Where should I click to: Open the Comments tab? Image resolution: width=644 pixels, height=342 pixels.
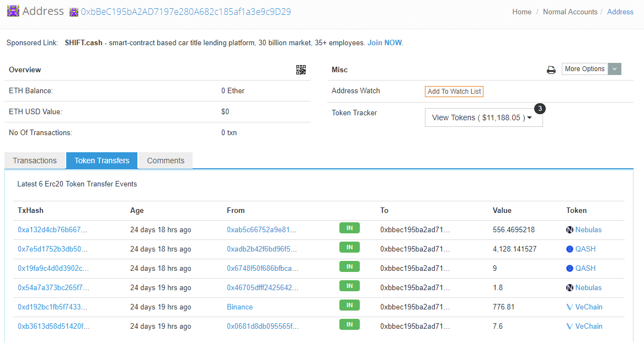[x=166, y=161]
